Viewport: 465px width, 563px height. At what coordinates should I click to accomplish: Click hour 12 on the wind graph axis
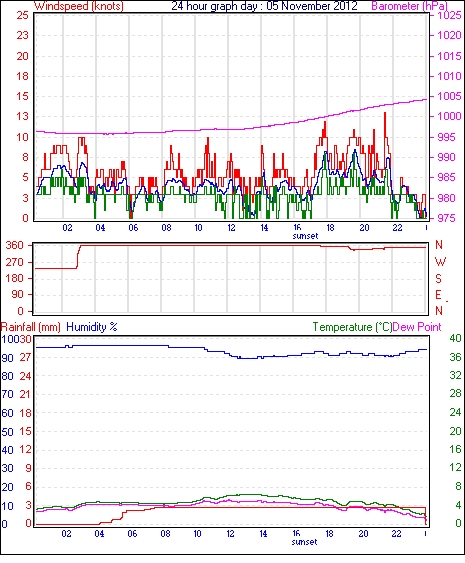(x=231, y=228)
